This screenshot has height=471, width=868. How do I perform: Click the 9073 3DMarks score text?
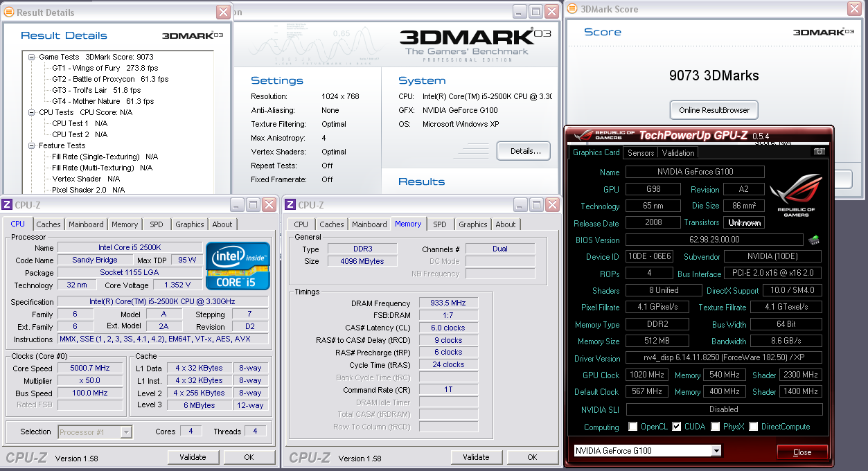click(714, 75)
